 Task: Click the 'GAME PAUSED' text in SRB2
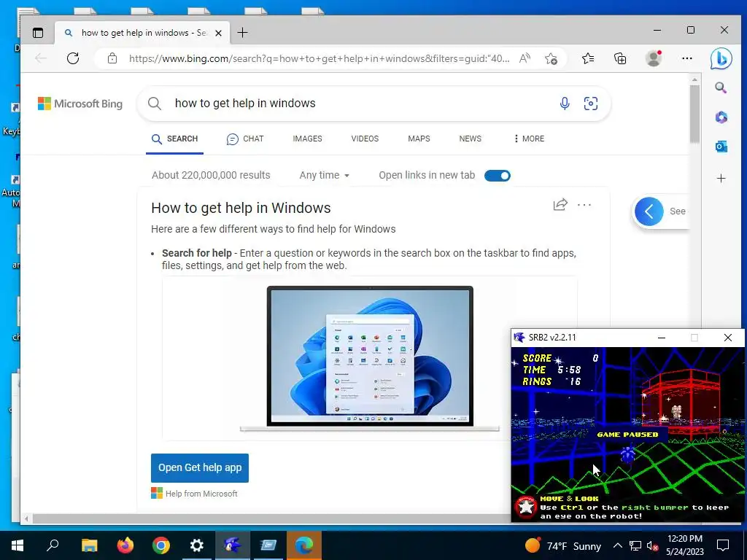(627, 435)
